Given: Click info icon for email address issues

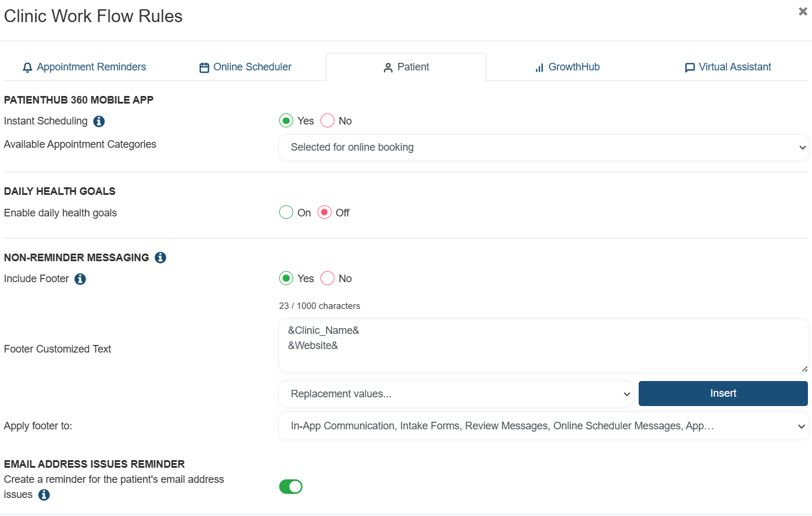Looking at the screenshot, I should pos(44,494).
